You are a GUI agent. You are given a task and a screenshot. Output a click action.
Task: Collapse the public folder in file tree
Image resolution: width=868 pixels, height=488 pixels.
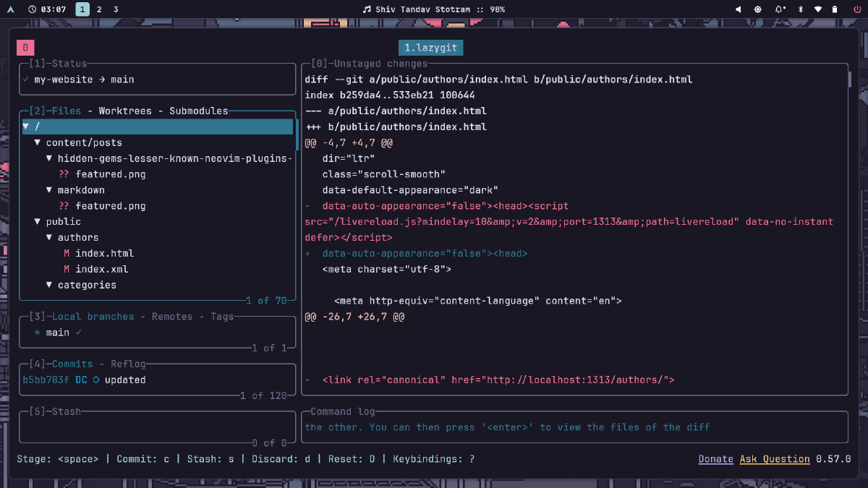pyautogui.click(x=63, y=221)
